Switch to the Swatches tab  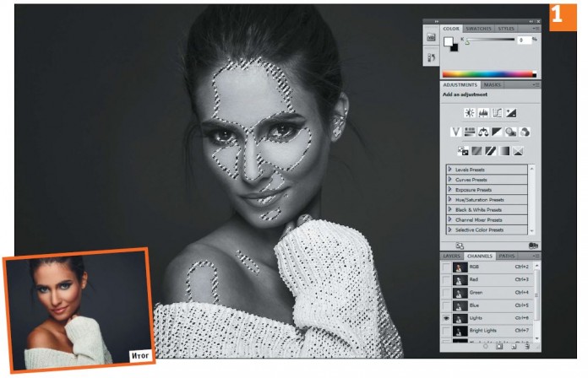(479, 29)
